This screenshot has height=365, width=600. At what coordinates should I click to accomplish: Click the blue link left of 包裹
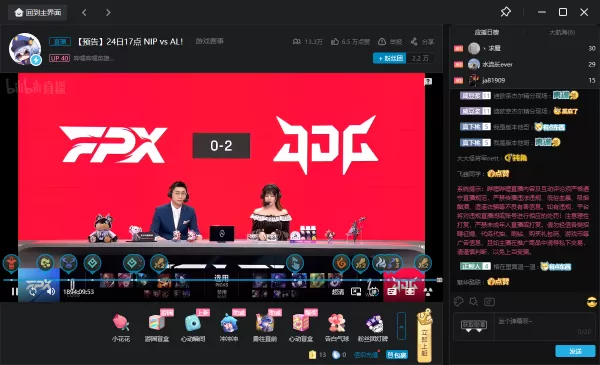click(x=366, y=355)
